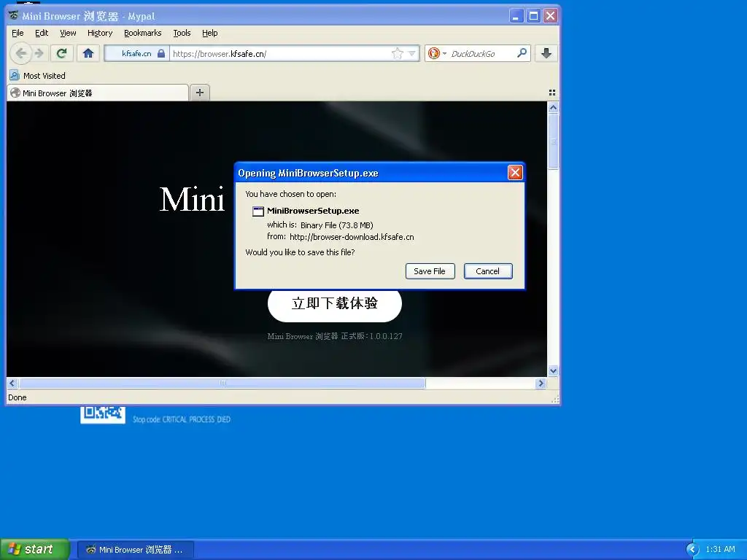Show the tab groups grid icon
This screenshot has width=747, height=560.
[552, 93]
